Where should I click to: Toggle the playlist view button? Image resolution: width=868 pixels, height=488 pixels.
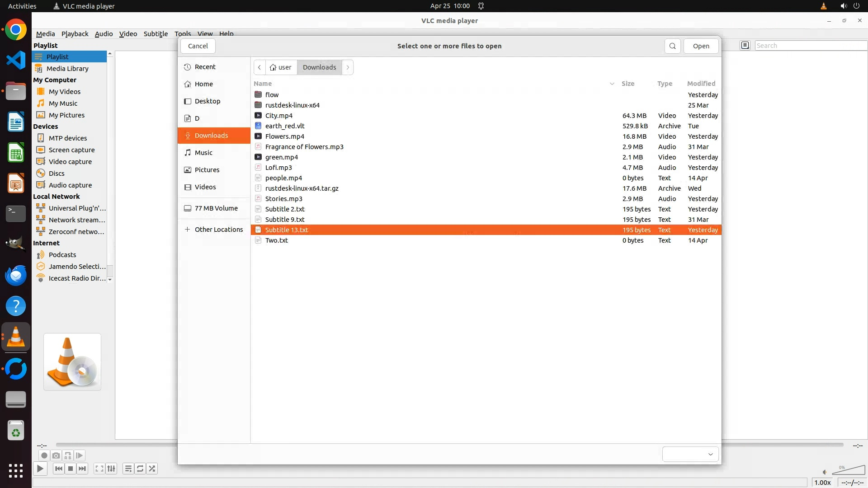[x=128, y=469]
